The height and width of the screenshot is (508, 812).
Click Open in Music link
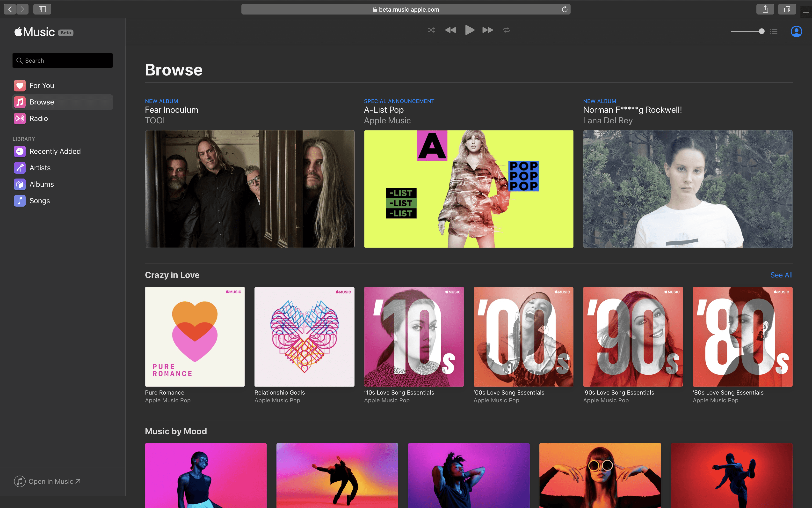coord(47,481)
